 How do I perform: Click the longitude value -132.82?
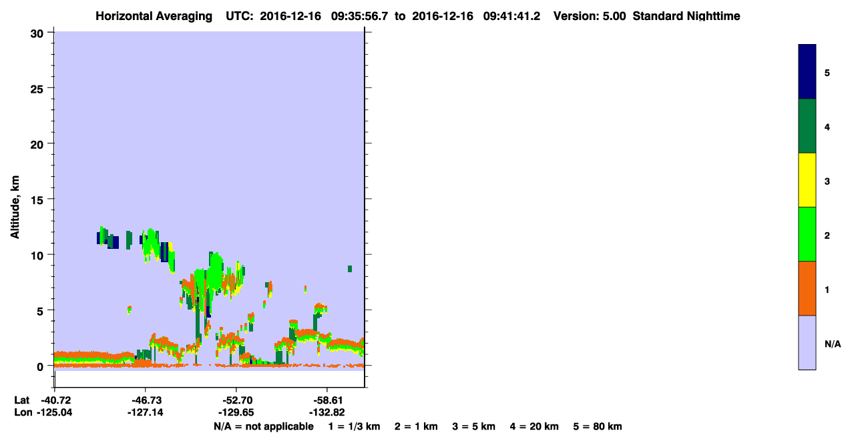point(326,412)
